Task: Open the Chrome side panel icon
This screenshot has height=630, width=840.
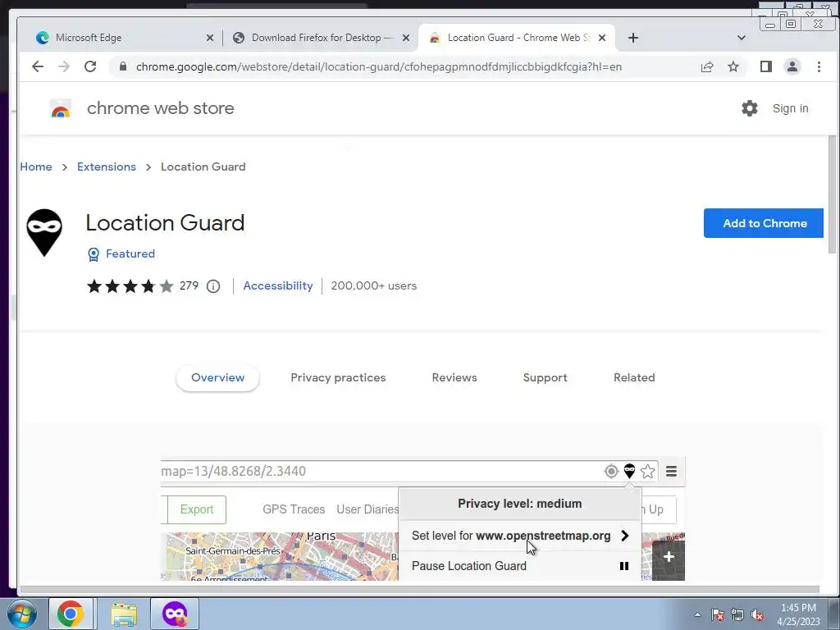Action: pos(766,66)
